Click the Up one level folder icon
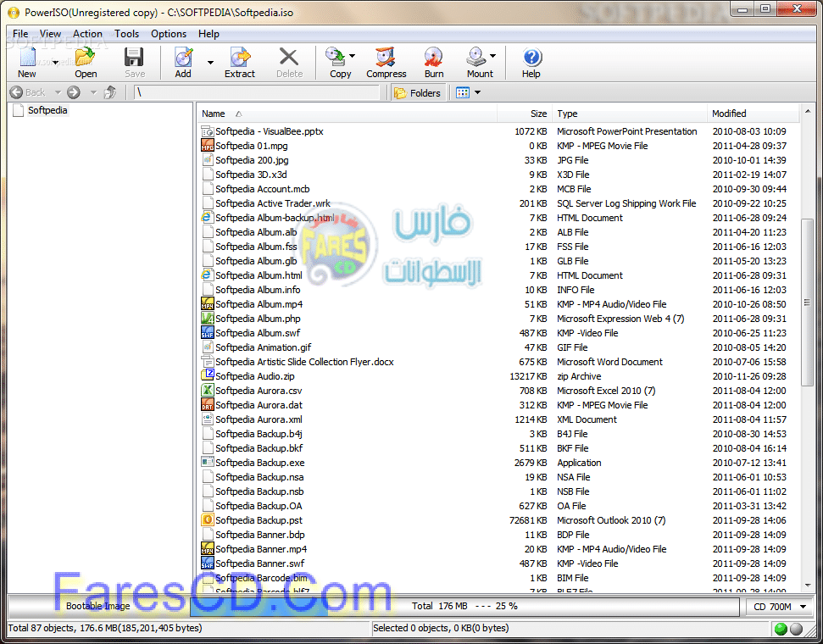This screenshot has height=644, width=823. point(110,92)
